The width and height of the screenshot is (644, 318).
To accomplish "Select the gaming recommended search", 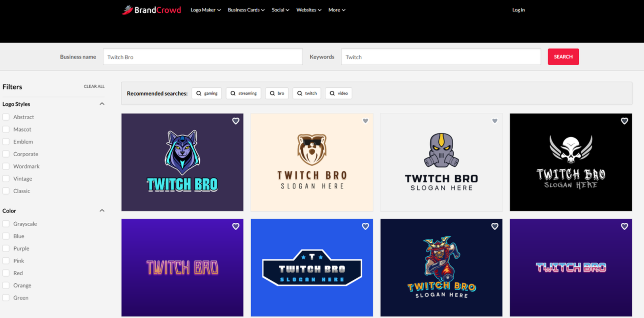I will click(x=207, y=93).
